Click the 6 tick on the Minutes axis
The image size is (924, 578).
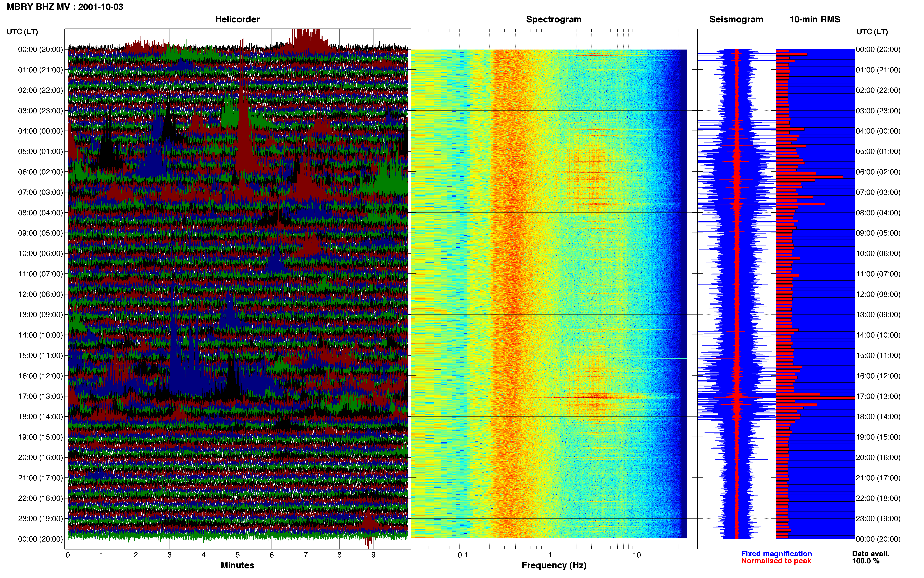click(x=272, y=555)
